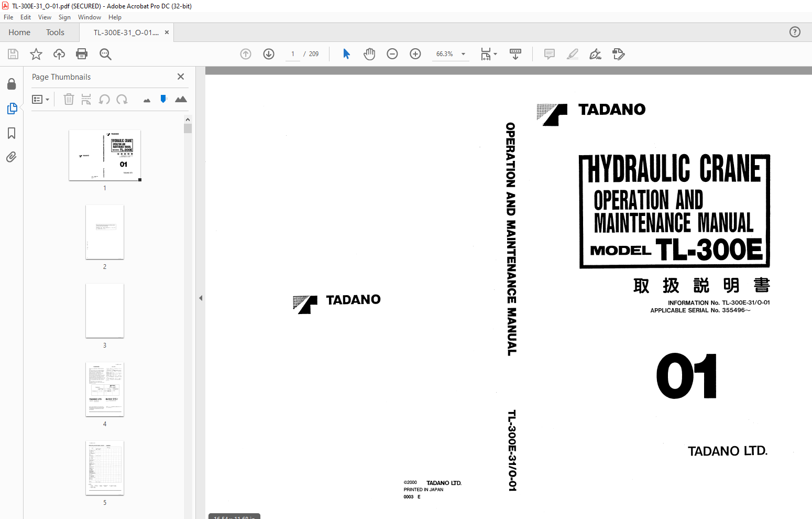Viewport: 812px width, 519px height.
Task: Open the View menu
Action: click(x=45, y=17)
